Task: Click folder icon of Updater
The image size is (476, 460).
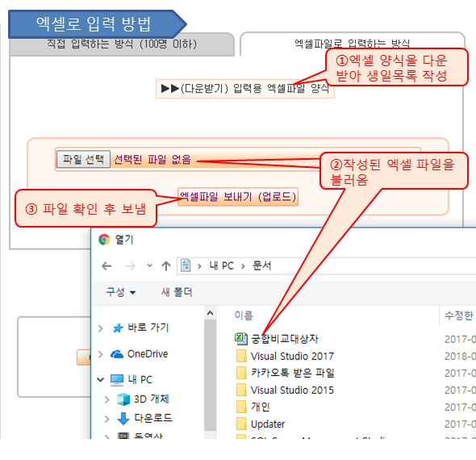Action: [x=242, y=424]
